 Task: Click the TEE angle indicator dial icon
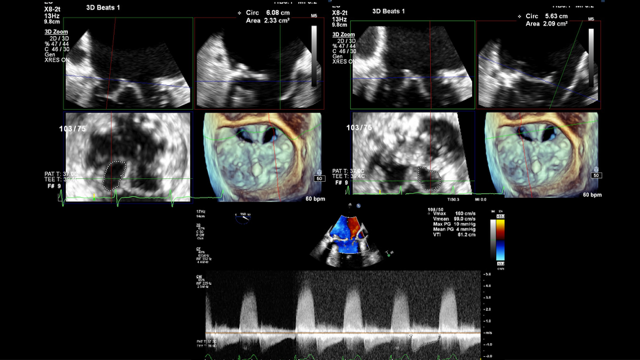243,218
